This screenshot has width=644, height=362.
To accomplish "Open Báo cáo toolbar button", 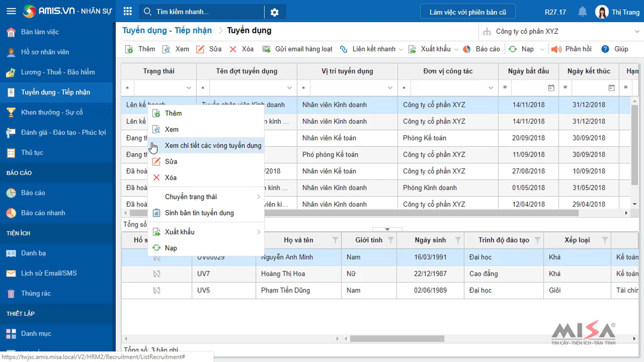I will click(x=481, y=49).
